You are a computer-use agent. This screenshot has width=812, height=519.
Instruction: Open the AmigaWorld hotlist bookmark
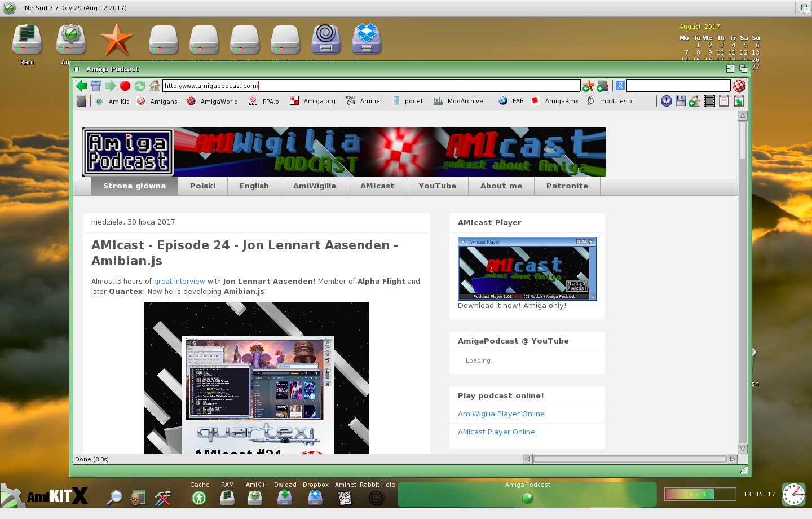(213, 102)
